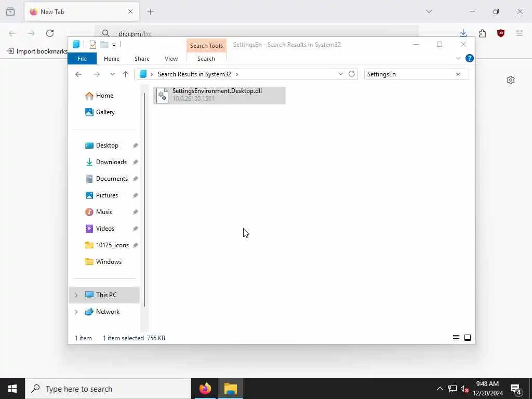Viewport: 532px width, 399px height.
Task: Click the taskbar search box
Action: tap(108, 389)
